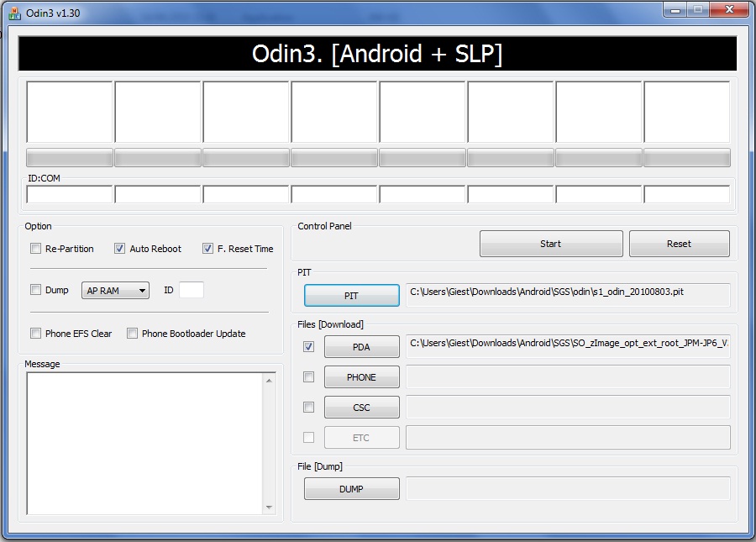Click the last device status box
The image size is (756, 542).
coord(687,112)
